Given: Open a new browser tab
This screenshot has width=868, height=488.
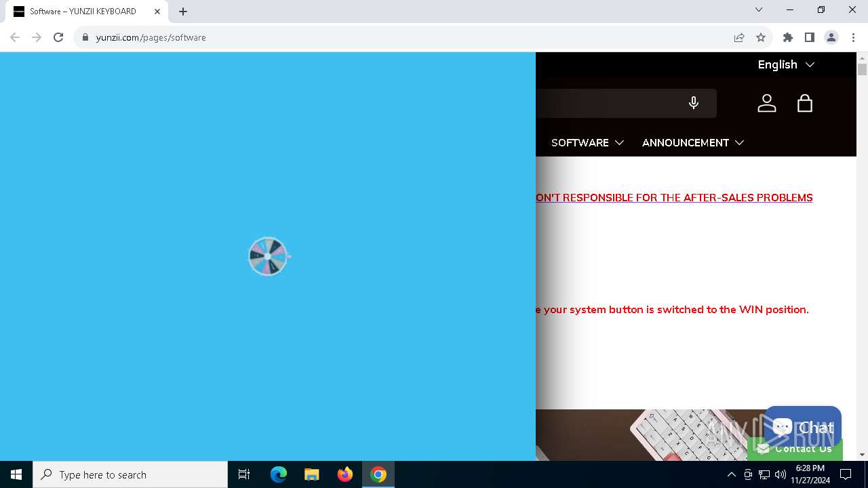Looking at the screenshot, I should [183, 12].
